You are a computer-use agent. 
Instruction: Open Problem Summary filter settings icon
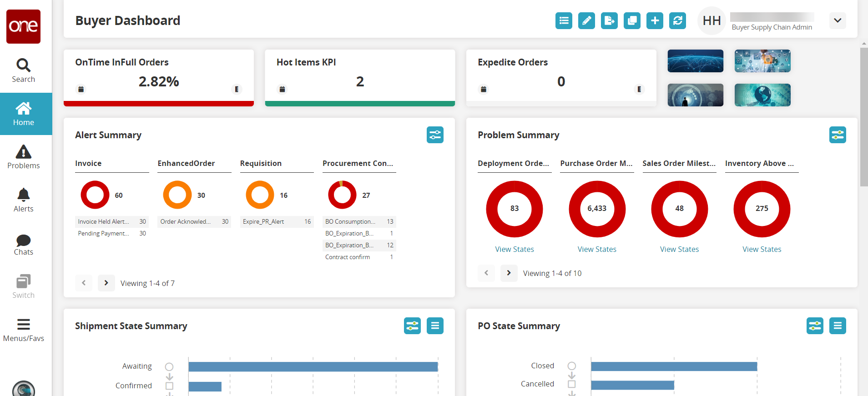pyautogui.click(x=838, y=135)
